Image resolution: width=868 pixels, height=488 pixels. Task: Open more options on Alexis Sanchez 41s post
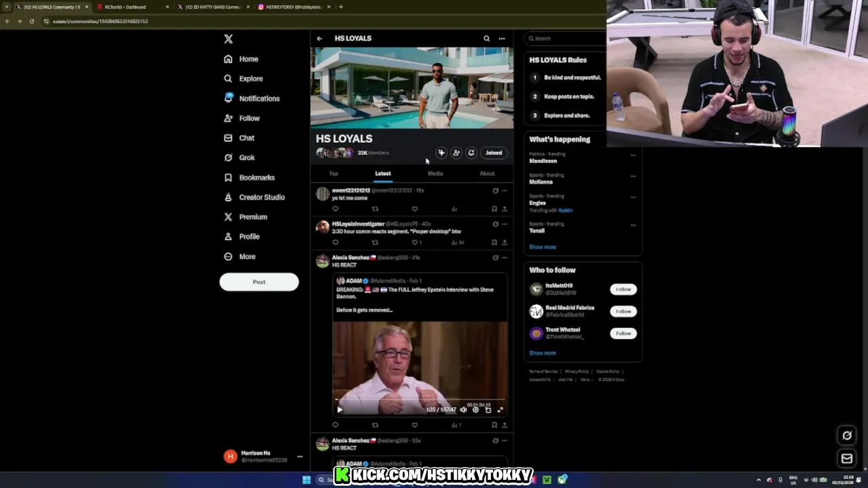(504, 258)
